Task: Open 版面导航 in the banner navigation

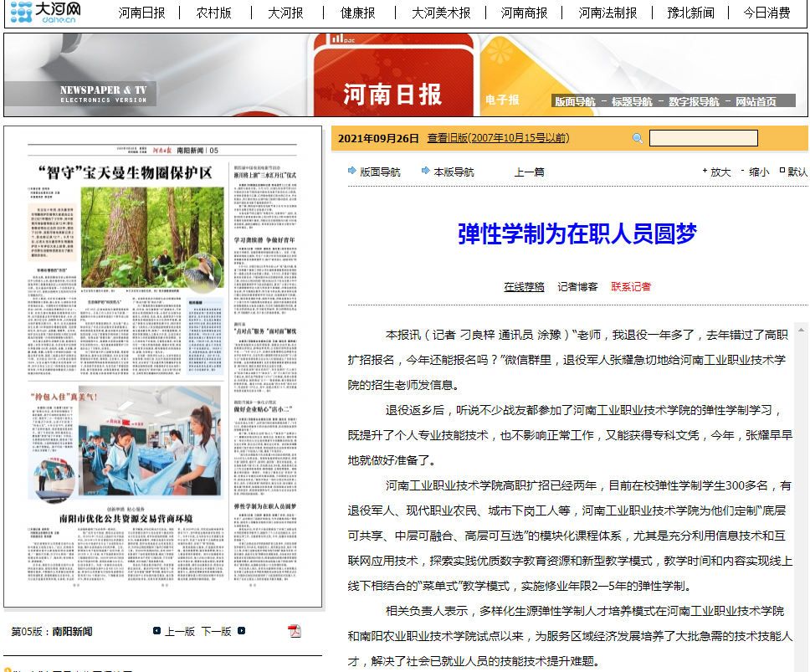Action: [574, 101]
